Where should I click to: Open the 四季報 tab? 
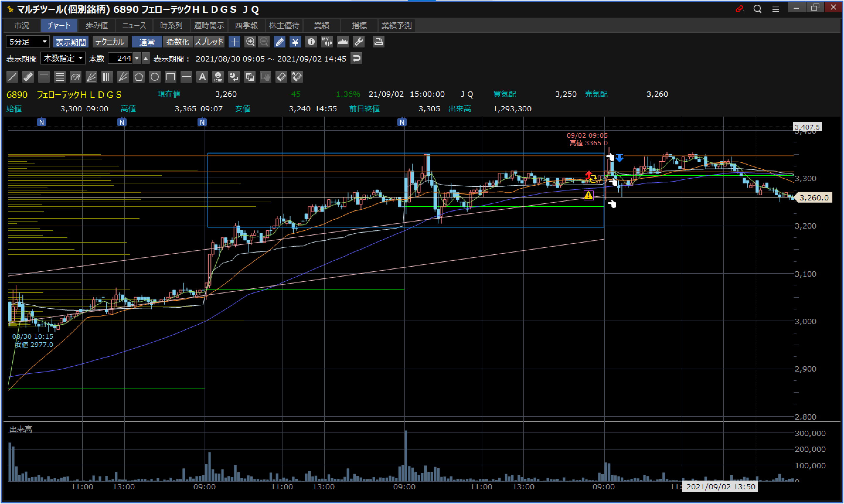pos(246,25)
